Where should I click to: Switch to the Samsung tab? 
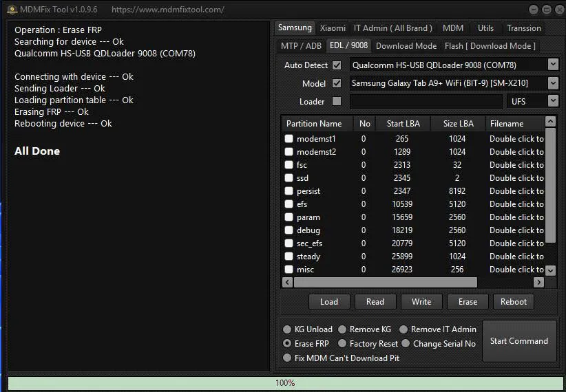pyautogui.click(x=295, y=28)
